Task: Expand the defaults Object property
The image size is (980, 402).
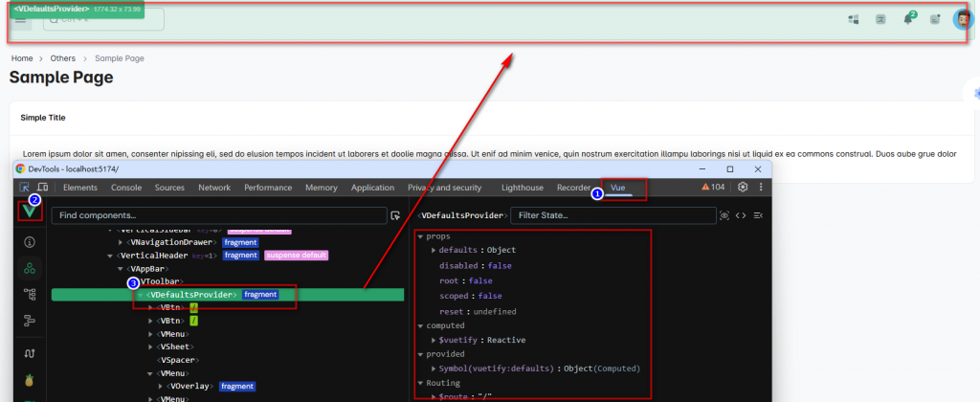Action: coord(434,250)
